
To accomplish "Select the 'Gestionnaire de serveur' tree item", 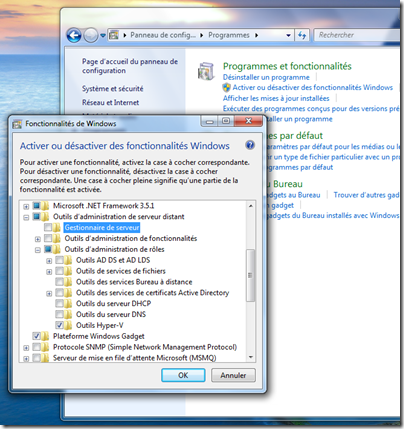I will pos(102,228).
